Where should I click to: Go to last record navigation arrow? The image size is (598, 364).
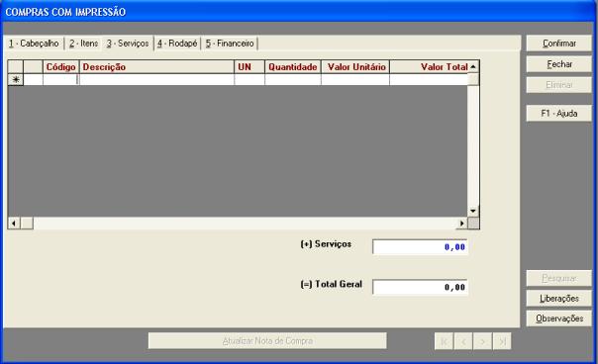pyautogui.click(x=502, y=341)
